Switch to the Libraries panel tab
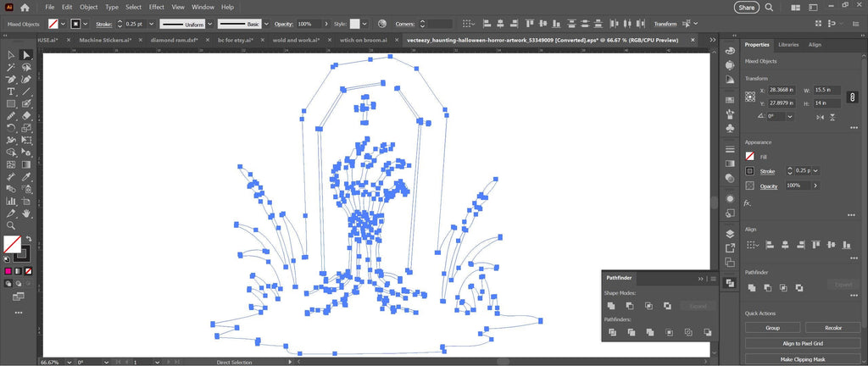Image resolution: width=868 pixels, height=366 pixels. tap(788, 44)
